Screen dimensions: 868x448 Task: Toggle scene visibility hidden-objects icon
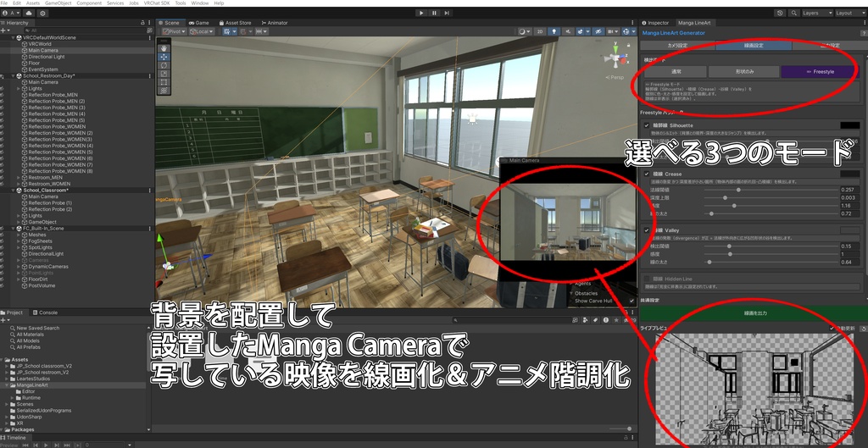598,31
